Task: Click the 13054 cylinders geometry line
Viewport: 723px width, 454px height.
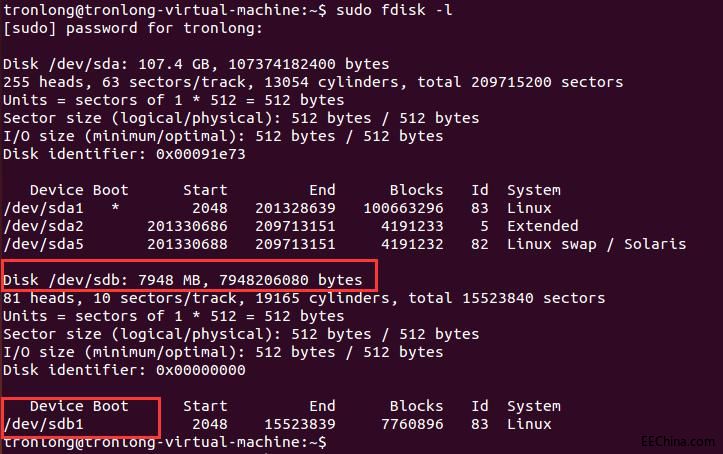Action: click(x=313, y=82)
